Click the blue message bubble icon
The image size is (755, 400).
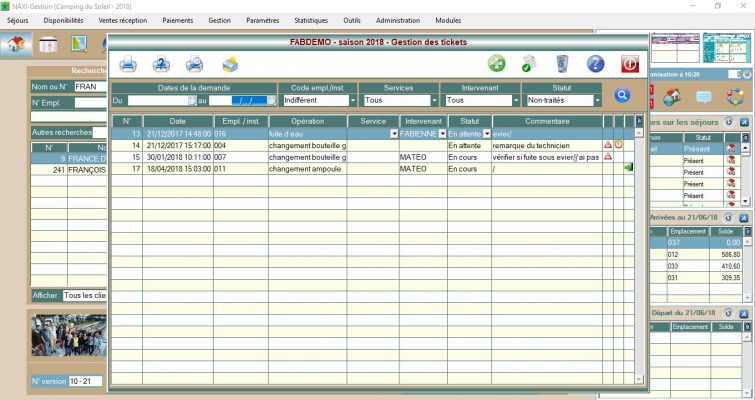coord(703,97)
